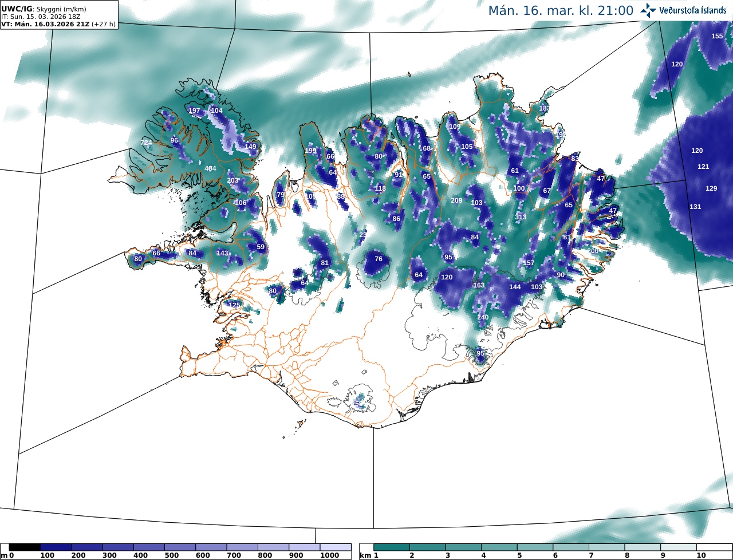Pick the palest 9–10 km legend swatch
733x560 pixels.
tap(679, 547)
